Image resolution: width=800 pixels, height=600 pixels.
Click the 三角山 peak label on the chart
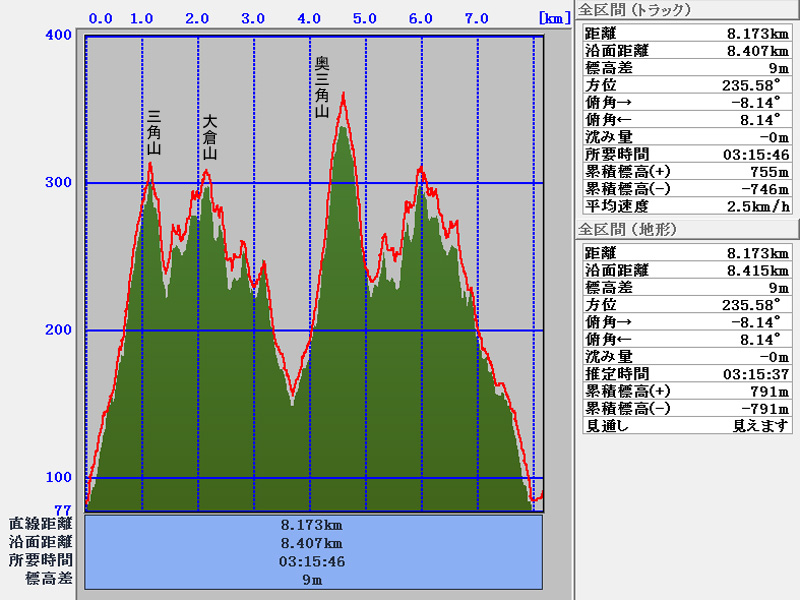154,133
